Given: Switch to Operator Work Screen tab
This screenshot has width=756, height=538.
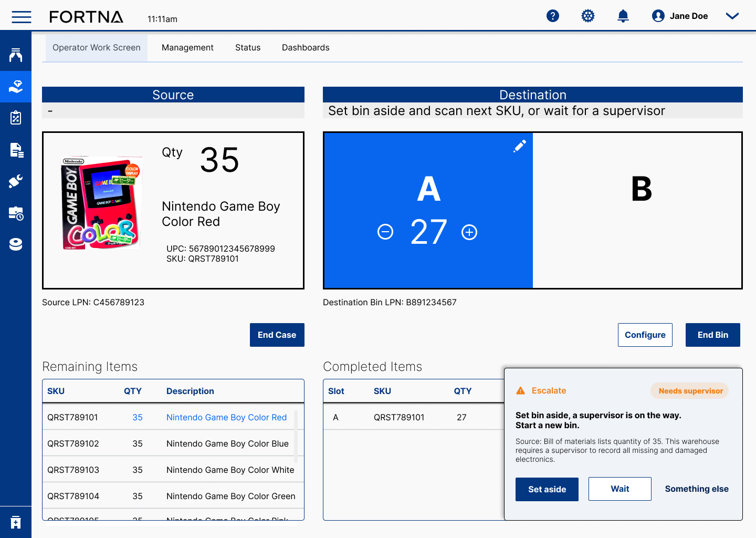Looking at the screenshot, I should click(97, 48).
